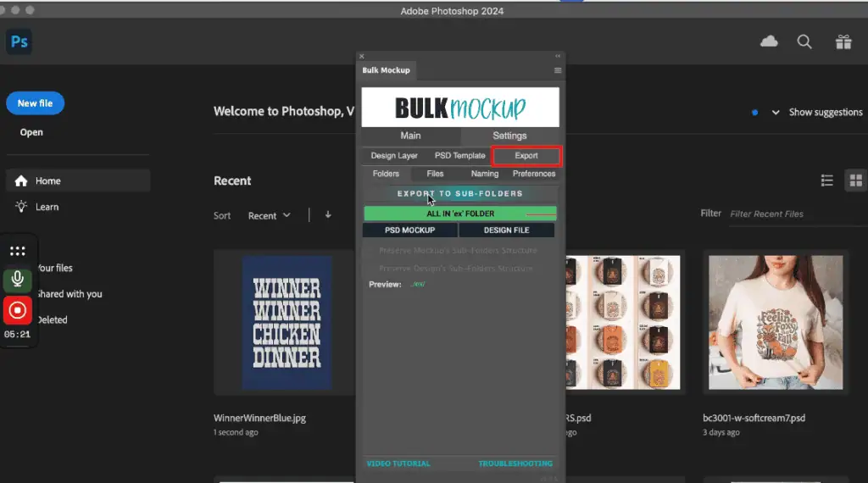This screenshot has height=483, width=868.
Task: Switch to the Settings tab in Bulk Mockup
Action: [509, 136]
